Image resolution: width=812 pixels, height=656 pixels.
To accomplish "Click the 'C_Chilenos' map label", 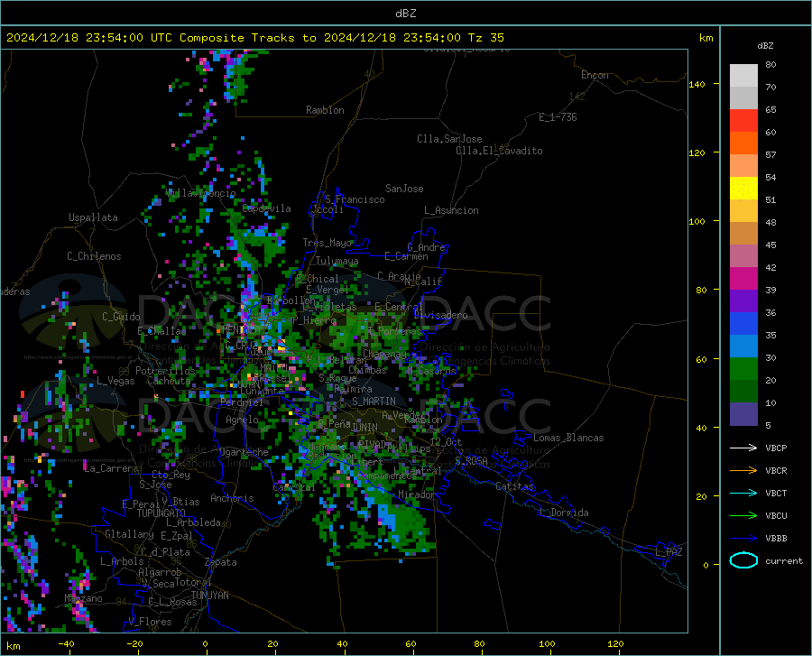I will pos(94,256).
